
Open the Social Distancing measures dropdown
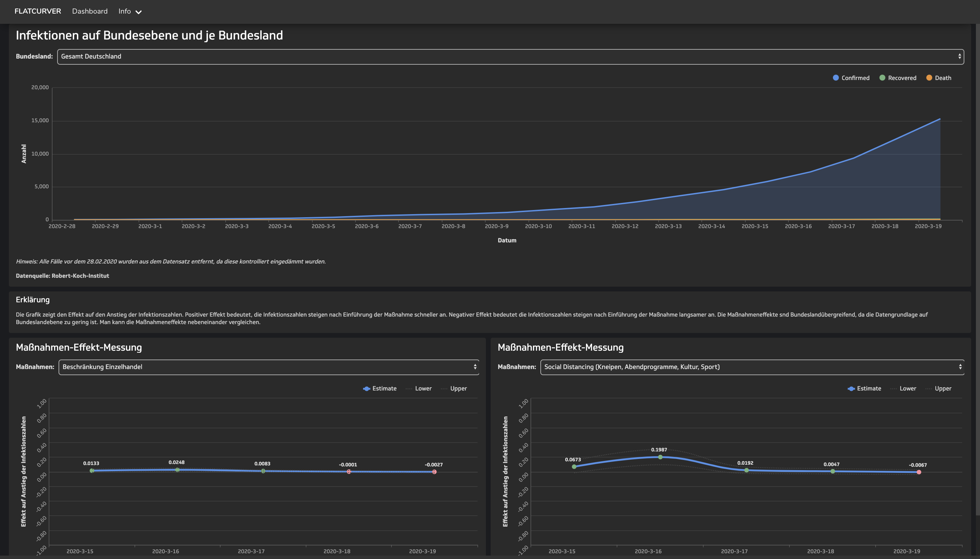tap(752, 367)
